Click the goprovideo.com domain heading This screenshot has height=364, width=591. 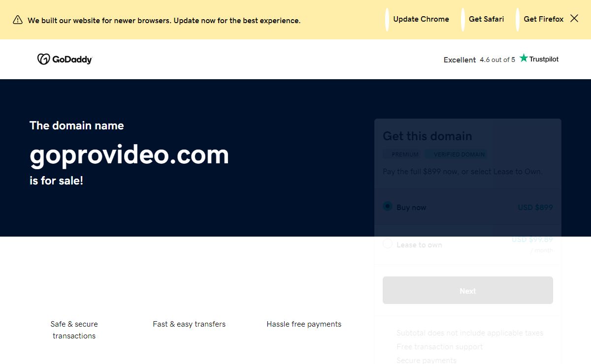pos(129,154)
